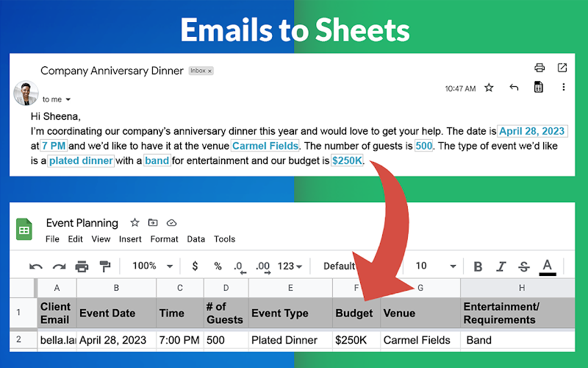Toggle italic formatting
The height and width of the screenshot is (368, 588).
[501, 266]
